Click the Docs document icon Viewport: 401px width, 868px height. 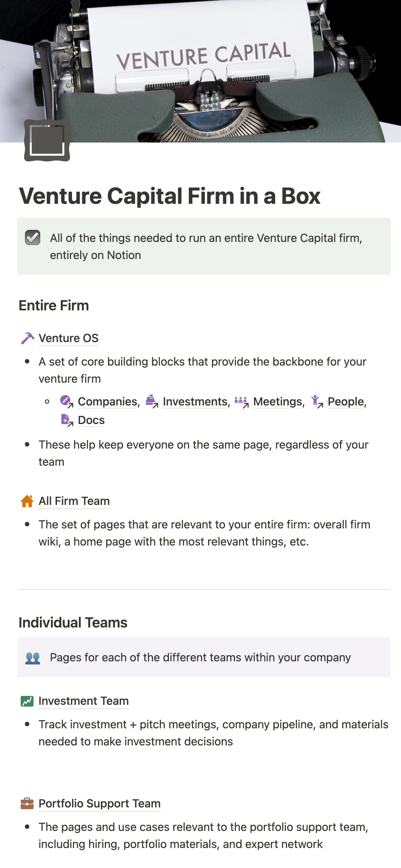click(66, 420)
